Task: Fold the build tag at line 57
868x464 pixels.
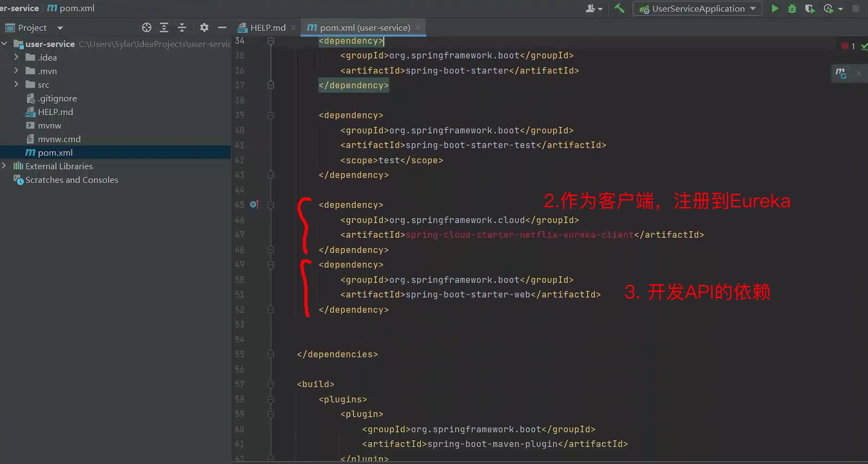Action: click(x=271, y=384)
